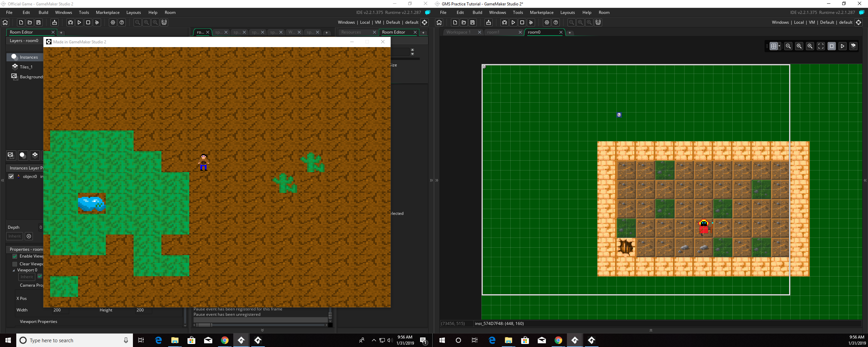Uncheck the Enable Viewport option
The image size is (868, 347).
pyautogui.click(x=15, y=256)
